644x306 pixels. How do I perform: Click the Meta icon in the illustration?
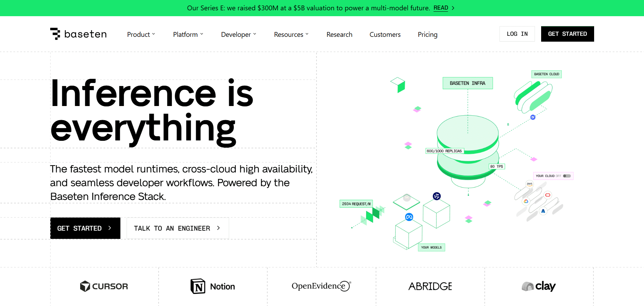click(x=409, y=217)
